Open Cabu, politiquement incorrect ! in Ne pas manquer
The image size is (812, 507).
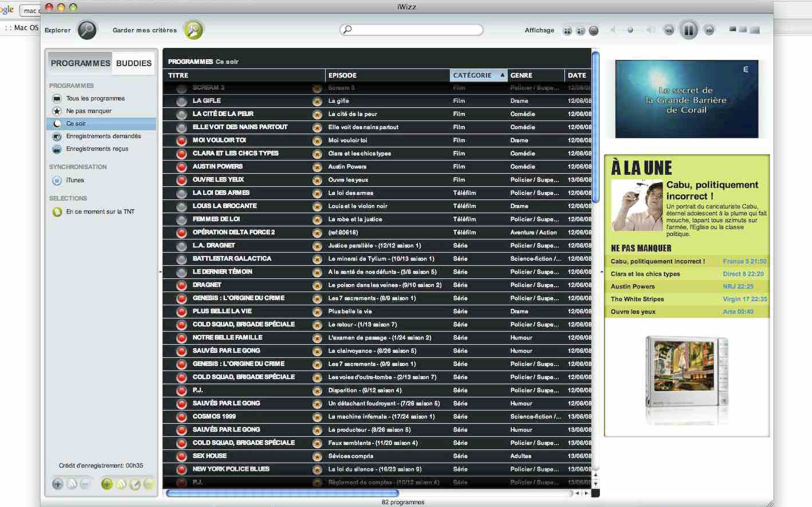[x=688, y=262]
